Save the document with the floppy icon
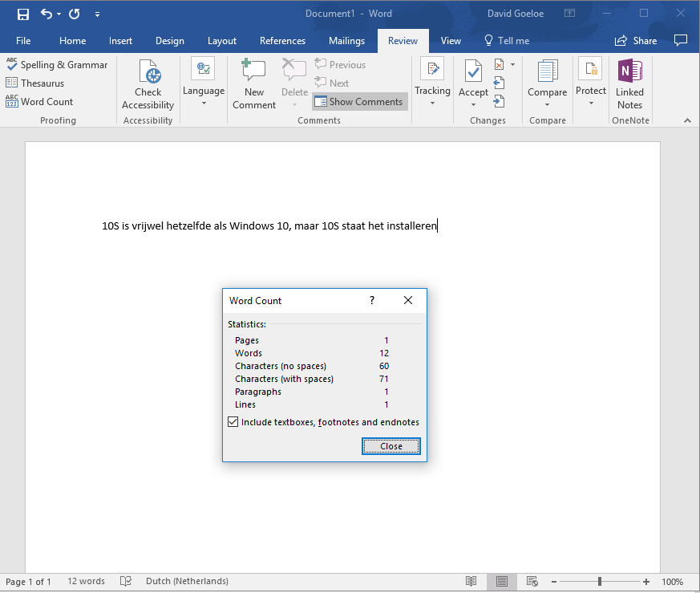This screenshot has height=593, width=700. point(22,14)
